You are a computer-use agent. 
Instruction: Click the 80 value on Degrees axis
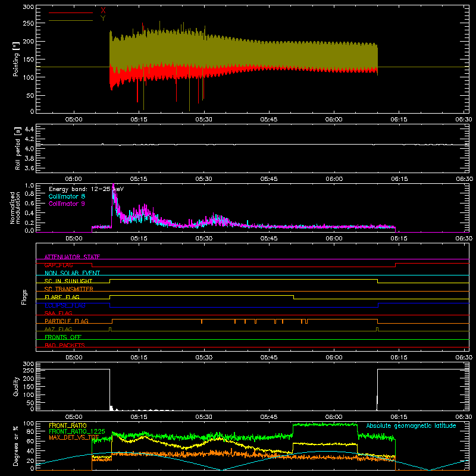tap(30, 431)
